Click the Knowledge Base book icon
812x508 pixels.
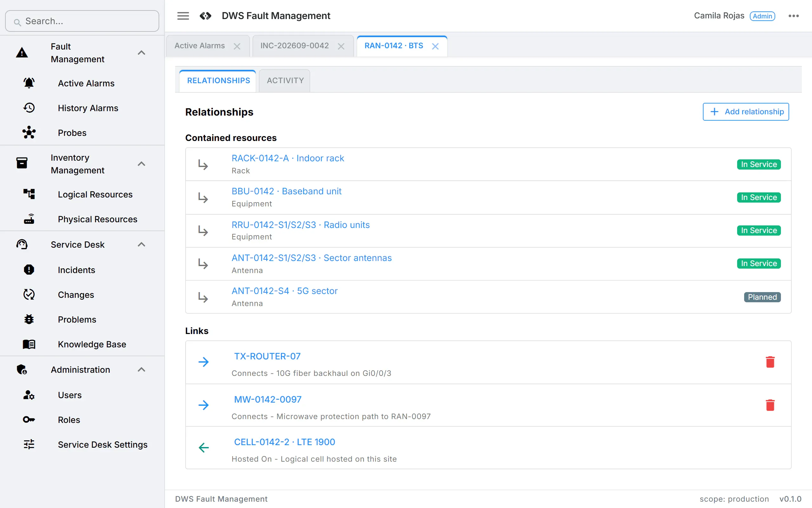[29, 344]
